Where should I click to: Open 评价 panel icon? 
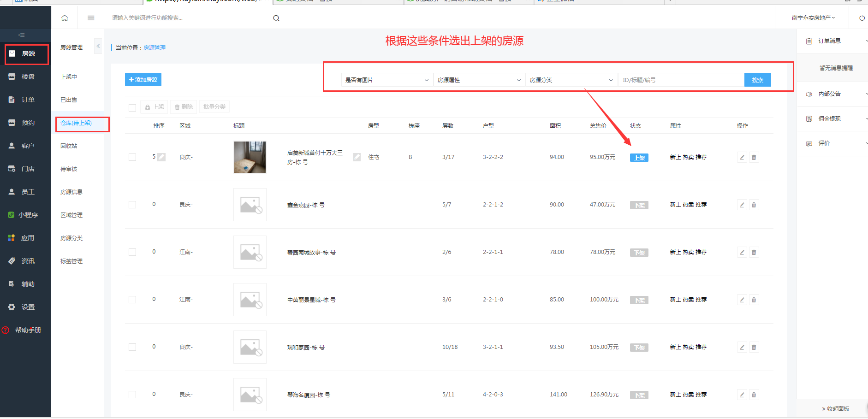coord(809,143)
